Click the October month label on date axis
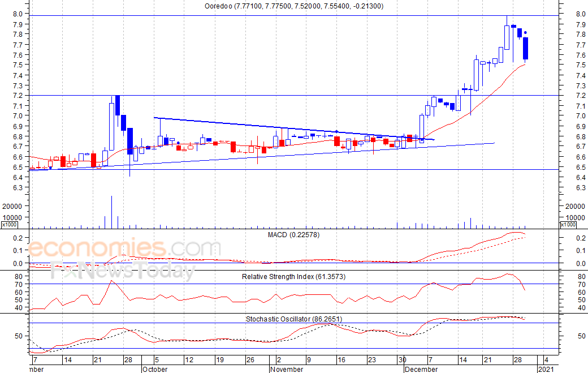The width and height of the screenshot is (588, 373). [x=155, y=369]
